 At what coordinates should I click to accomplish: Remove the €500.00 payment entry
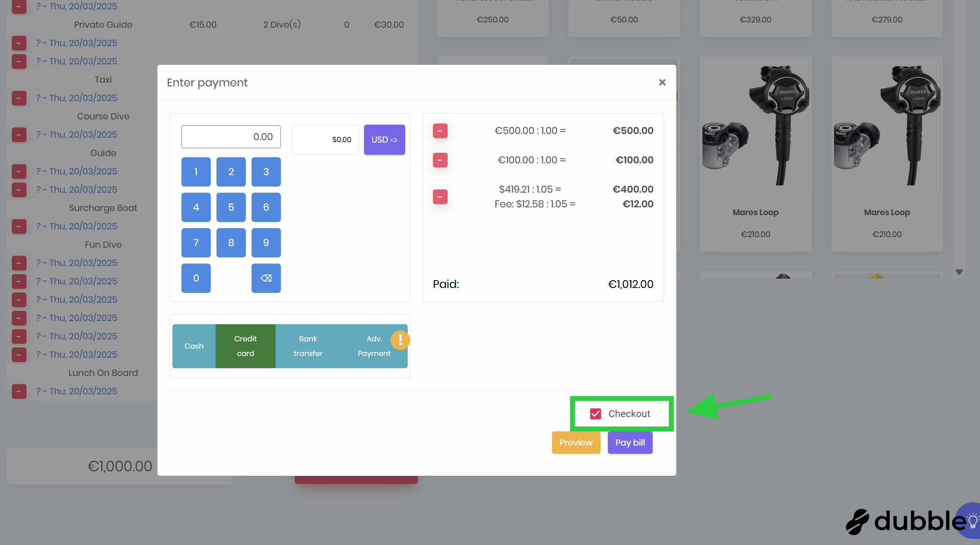(440, 131)
